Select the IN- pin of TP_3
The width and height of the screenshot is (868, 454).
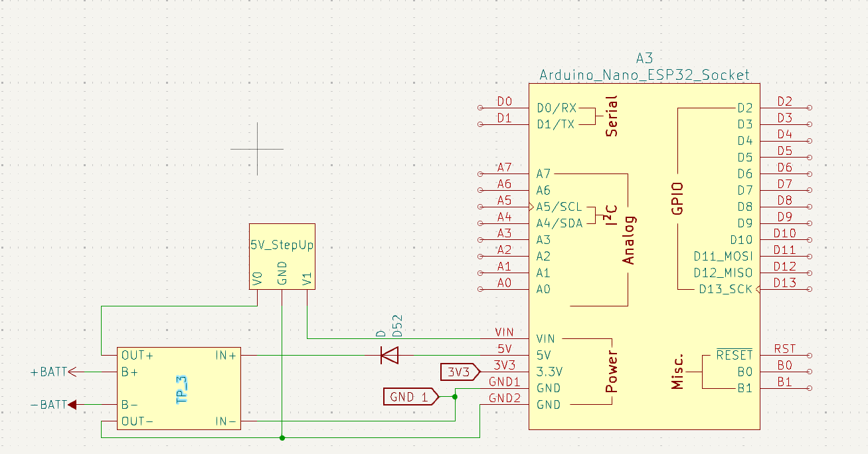click(226, 421)
